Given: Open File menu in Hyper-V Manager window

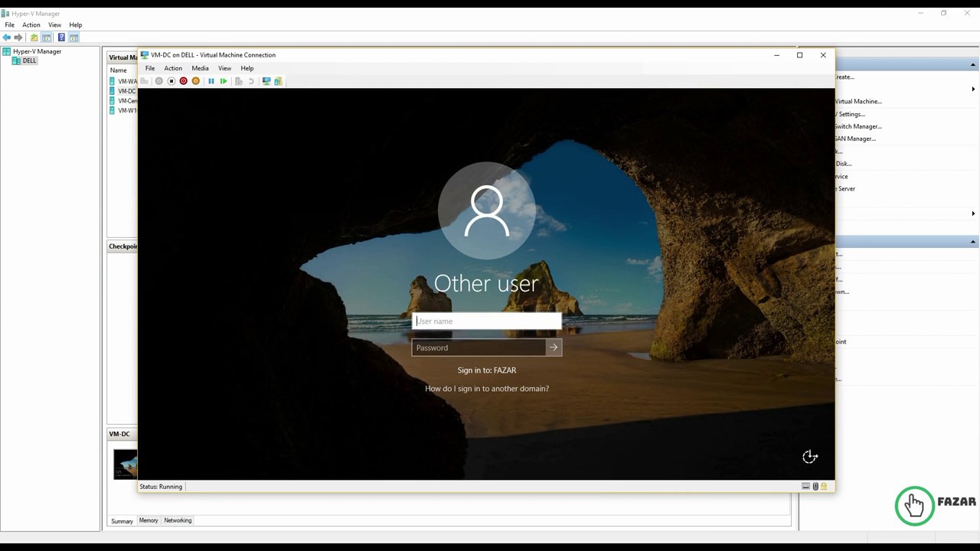Looking at the screenshot, I should [10, 25].
